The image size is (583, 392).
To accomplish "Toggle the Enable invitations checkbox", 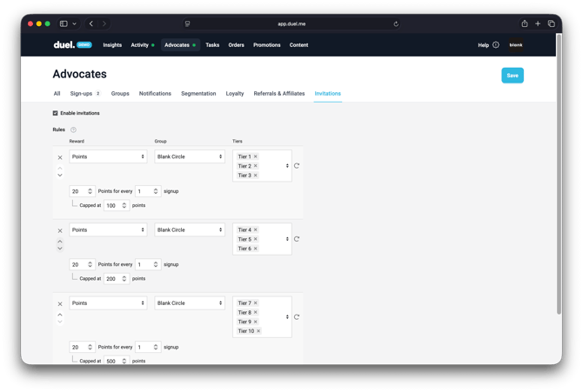I will pos(56,113).
